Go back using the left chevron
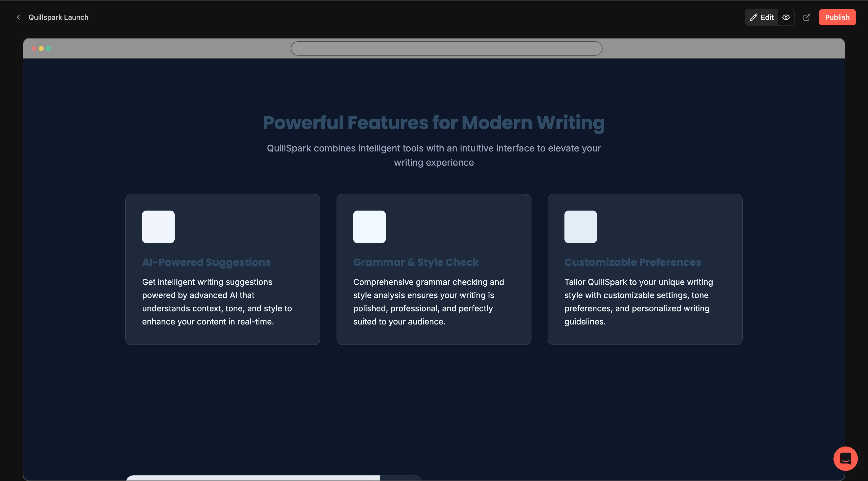 click(x=18, y=17)
